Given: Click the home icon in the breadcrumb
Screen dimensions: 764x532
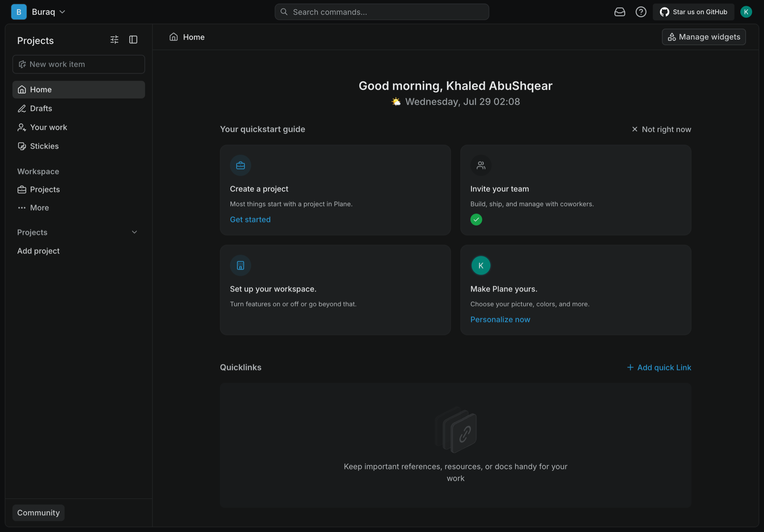Looking at the screenshot, I should [x=174, y=37].
